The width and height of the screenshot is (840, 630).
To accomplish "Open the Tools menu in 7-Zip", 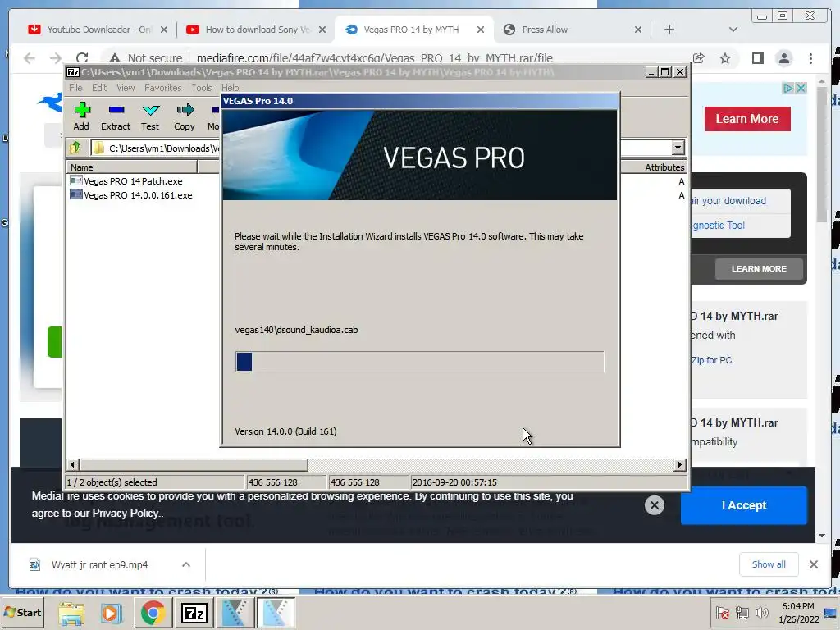I will coord(202,88).
